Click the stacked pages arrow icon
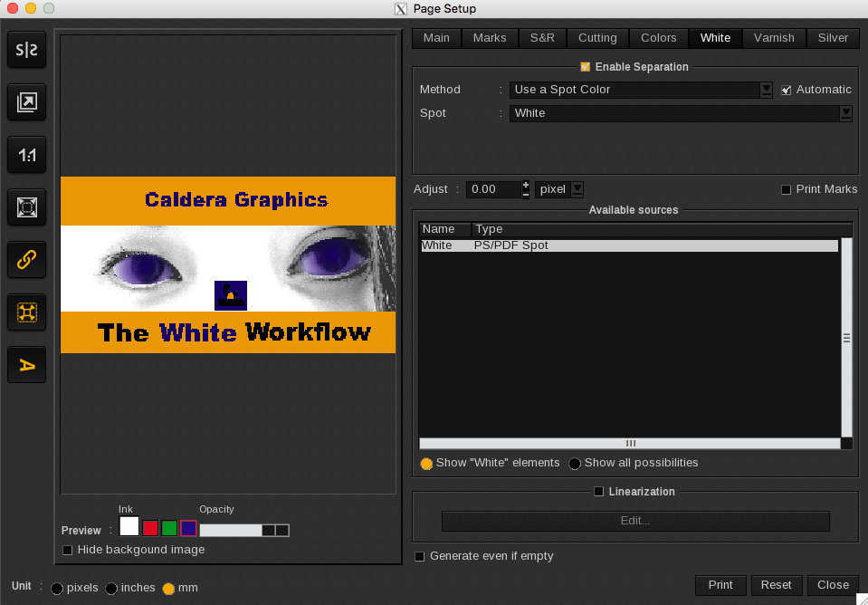Image resolution: width=868 pixels, height=605 pixels. [26, 102]
